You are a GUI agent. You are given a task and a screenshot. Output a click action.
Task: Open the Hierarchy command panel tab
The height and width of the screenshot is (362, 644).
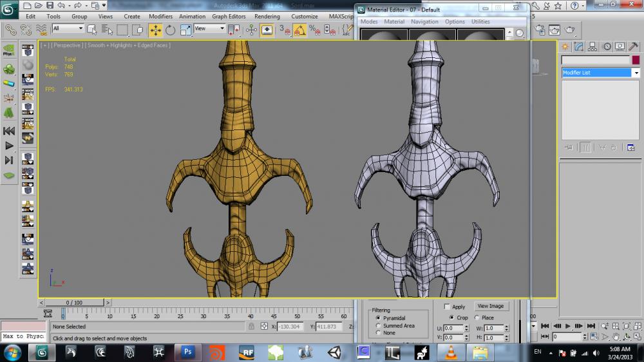592,46
